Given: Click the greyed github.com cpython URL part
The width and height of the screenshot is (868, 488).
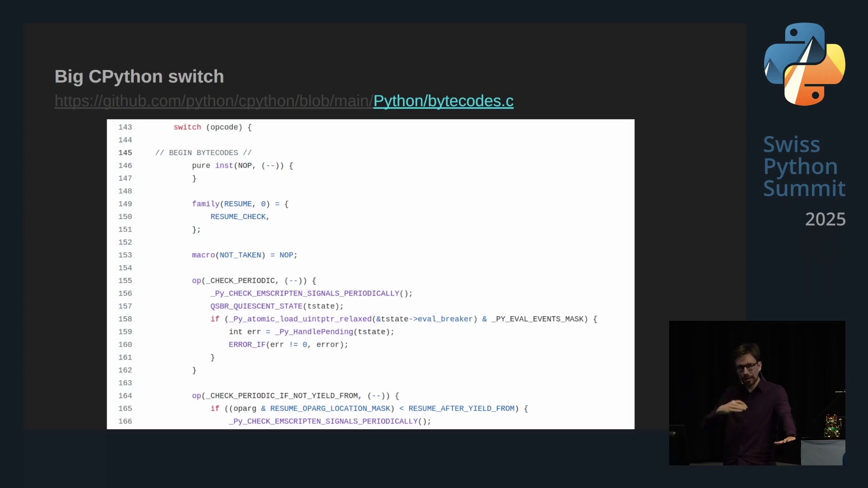Looking at the screenshot, I should 213,101.
